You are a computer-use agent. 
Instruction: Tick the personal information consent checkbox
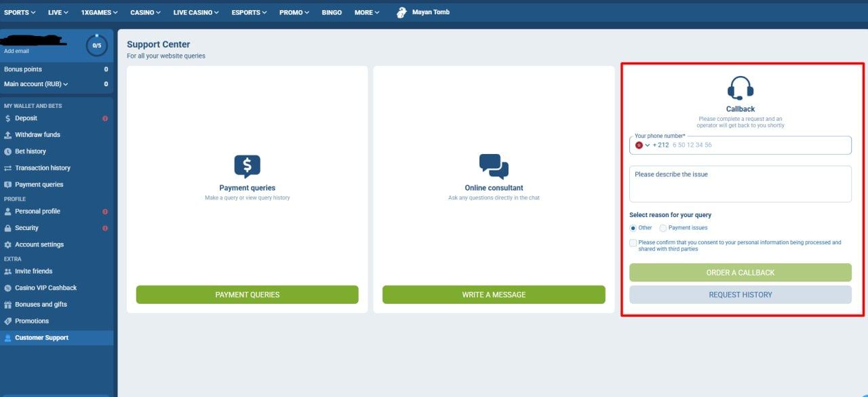[633, 243]
